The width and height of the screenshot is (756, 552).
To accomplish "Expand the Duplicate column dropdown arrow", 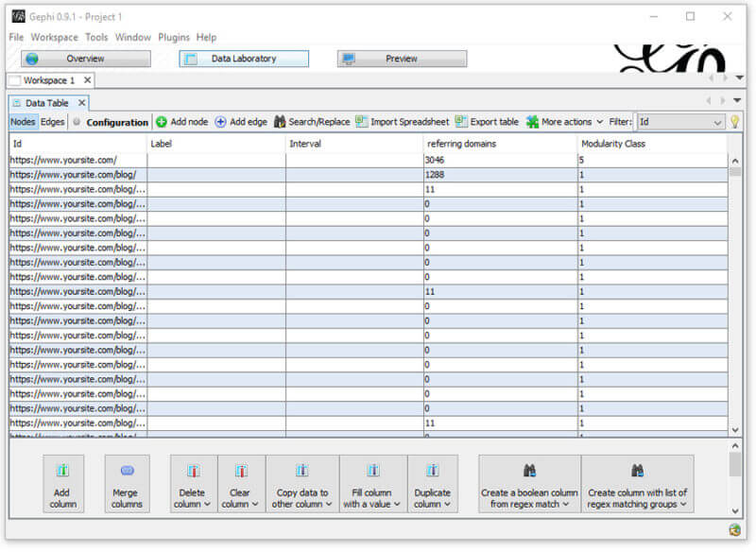I will tap(447, 505).
